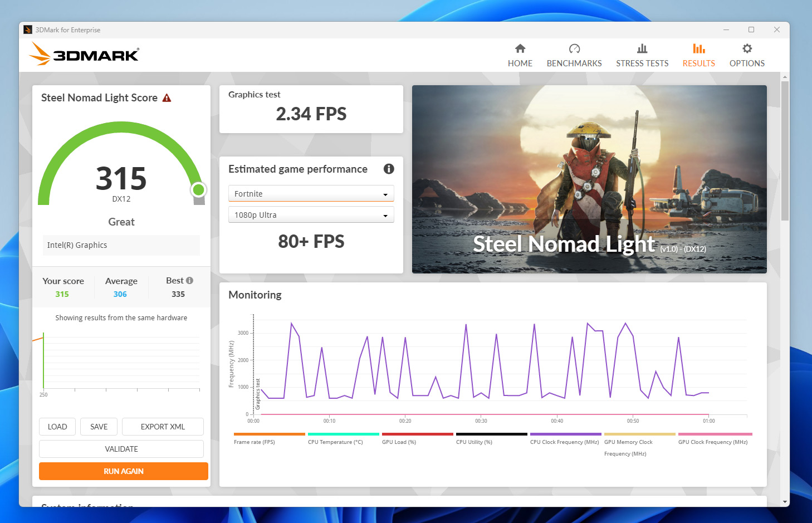812x523 pixels.
Task: Click info icon next to Estimated game performance
Action: (x=389, y=169)
